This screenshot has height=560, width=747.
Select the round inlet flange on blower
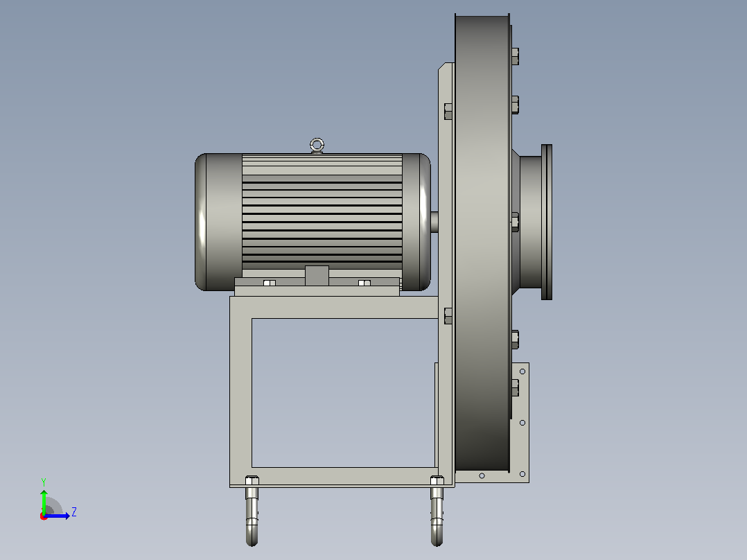coord(547,222)
